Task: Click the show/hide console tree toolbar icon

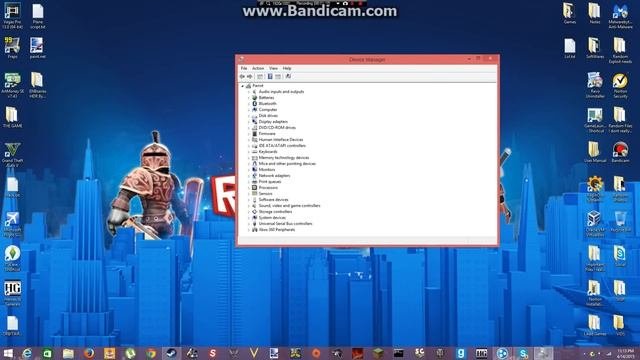Action: [260, 76]
